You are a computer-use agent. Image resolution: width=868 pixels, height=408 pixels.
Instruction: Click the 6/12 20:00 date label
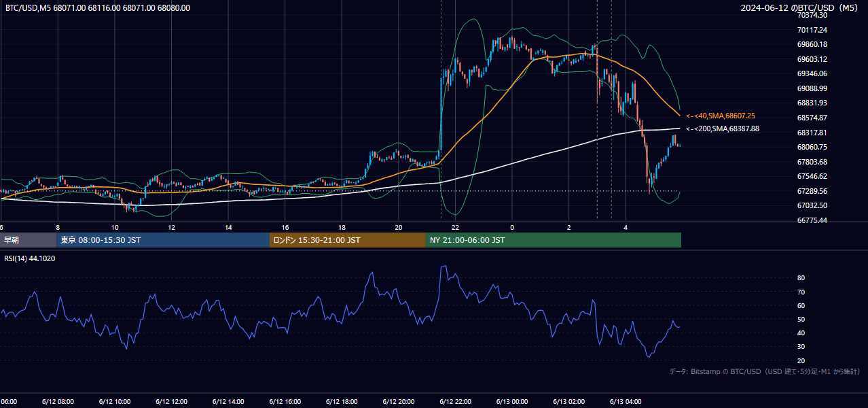[x=399, y=401]
